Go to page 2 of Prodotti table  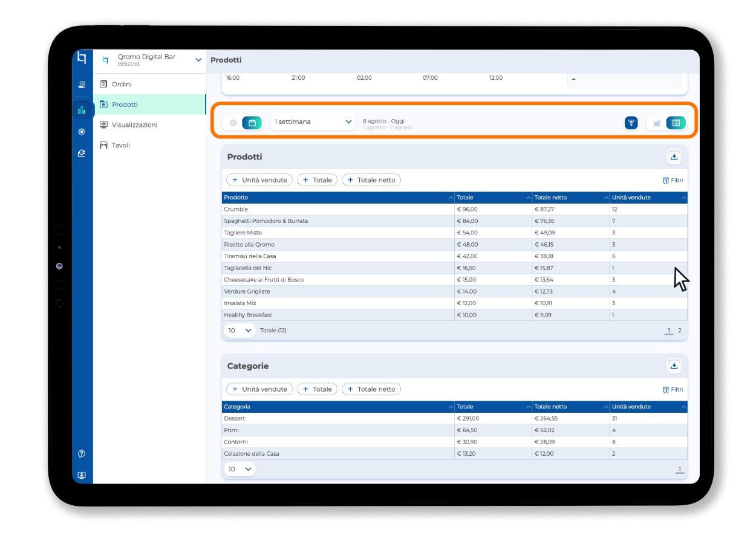(680, 331)
